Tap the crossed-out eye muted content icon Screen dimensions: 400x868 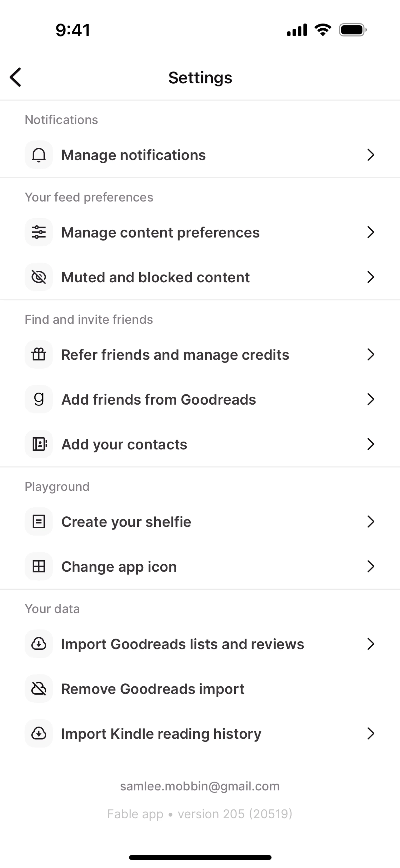(x=39, y=277)
